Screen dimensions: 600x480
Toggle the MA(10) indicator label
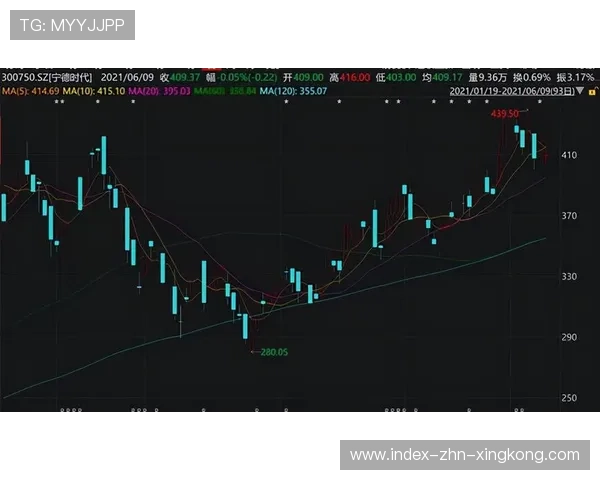click(x=96, y=91)
